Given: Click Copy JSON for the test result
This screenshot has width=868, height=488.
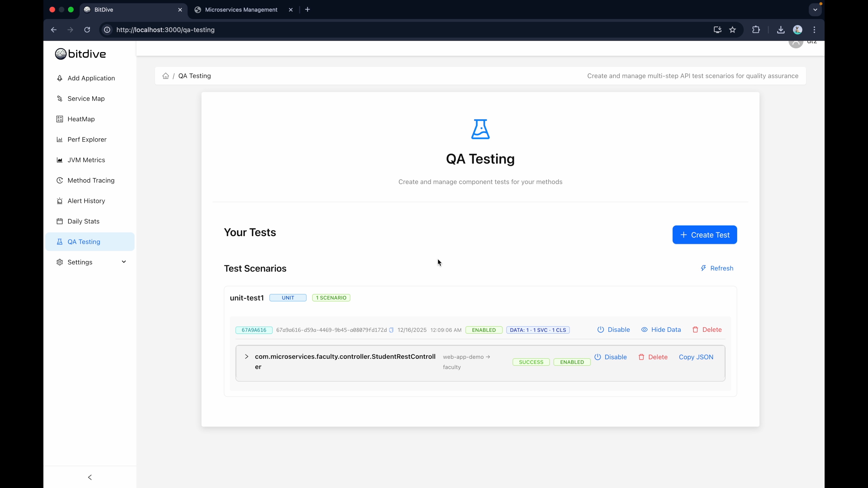Looking at the screenshot, I should 696,357.
